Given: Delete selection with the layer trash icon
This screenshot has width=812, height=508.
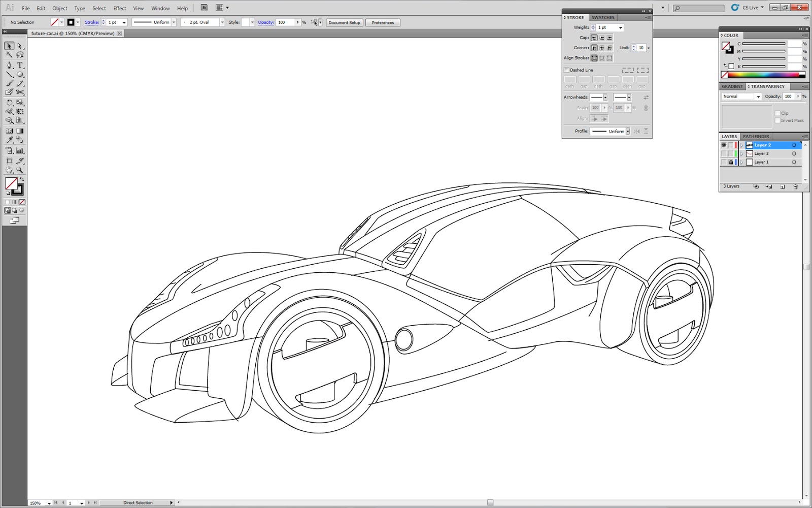Looking at the screenshot, I should click(796, 186).
